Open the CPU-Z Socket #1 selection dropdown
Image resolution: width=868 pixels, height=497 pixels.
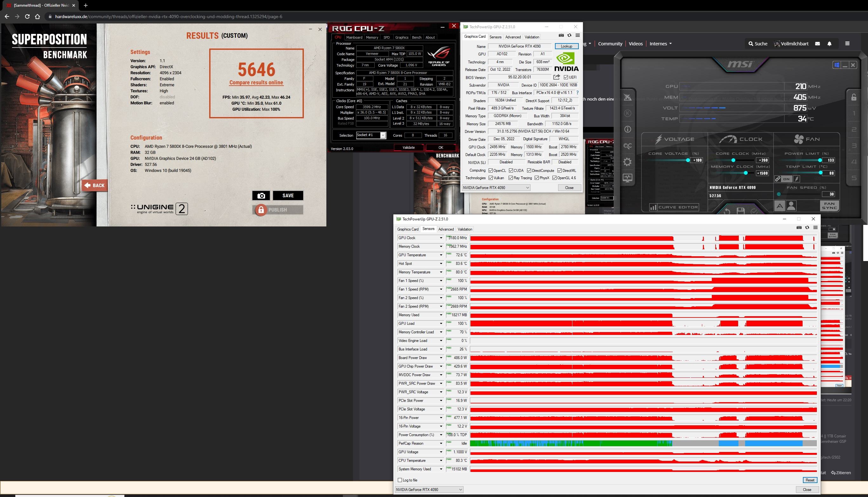[x=383, y=135]
